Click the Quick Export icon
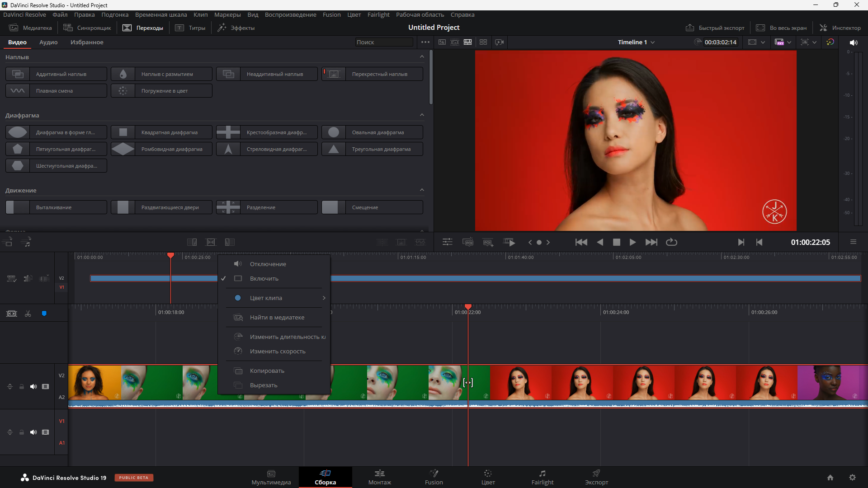The width and height of the screenshot is (868, 488). coord(690,28)
